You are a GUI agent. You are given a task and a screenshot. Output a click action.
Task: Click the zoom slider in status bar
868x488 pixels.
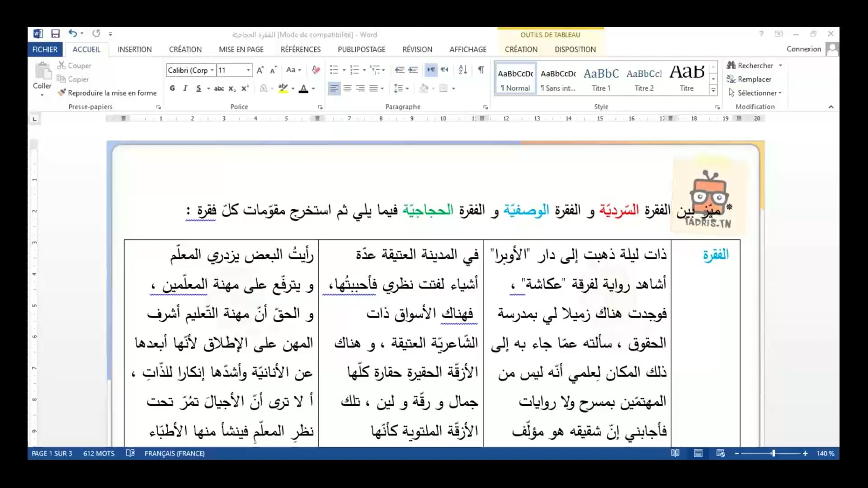tap(773, 453)
